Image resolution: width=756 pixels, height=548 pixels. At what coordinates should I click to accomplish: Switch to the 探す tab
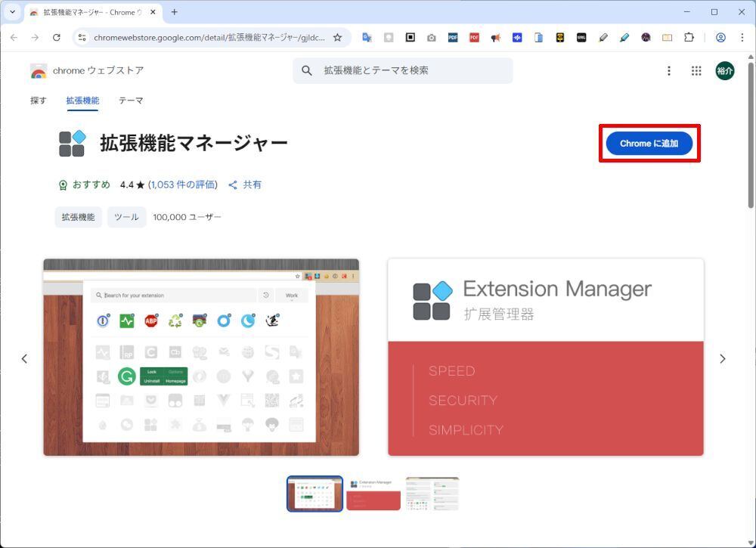pyautogui.click(x=39, y=101)
